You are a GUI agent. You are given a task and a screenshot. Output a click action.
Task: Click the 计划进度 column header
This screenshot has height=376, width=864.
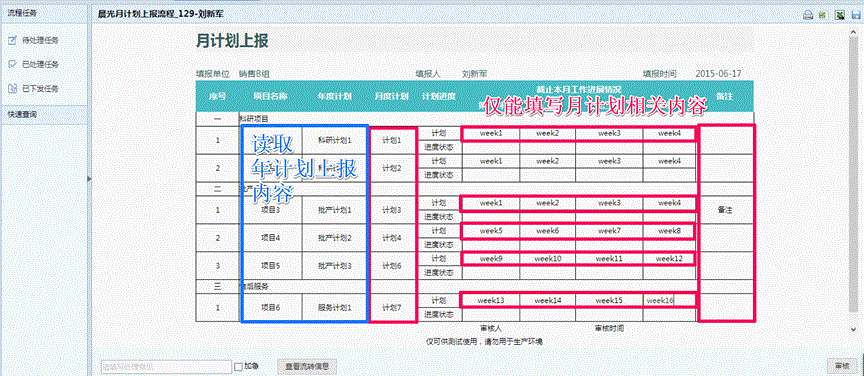pyautogui.click(x=439, y=96)
